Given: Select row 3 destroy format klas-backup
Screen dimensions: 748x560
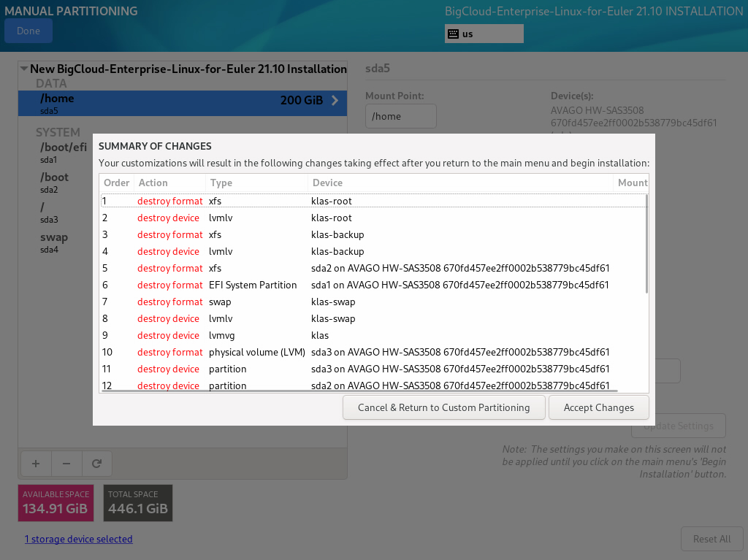Looking at the screenshot, I should (373, 234).
